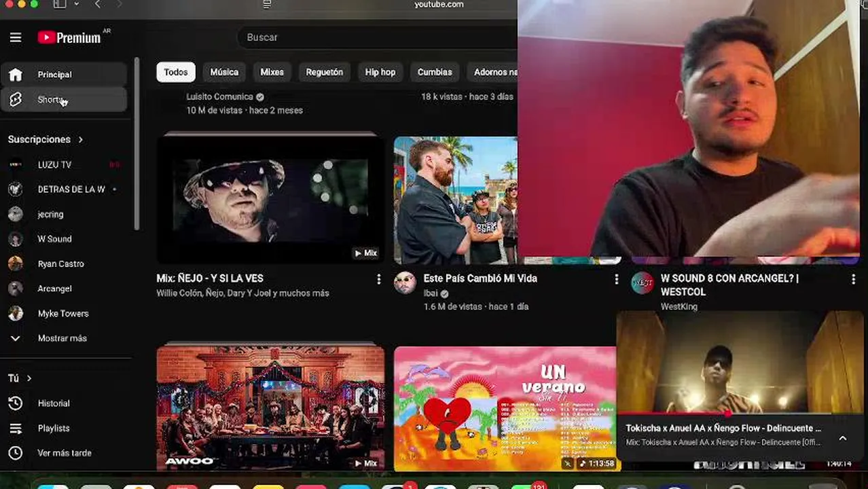Screen dimensions: 868x489
Task: Expand the Suscripciones section arrow
Action: click(81, 139)
